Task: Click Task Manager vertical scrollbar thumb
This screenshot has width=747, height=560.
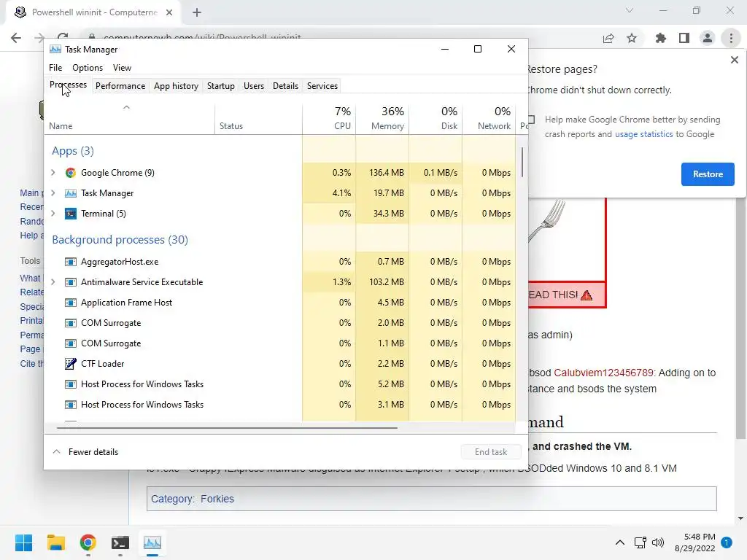Action: tap(522, 162)
